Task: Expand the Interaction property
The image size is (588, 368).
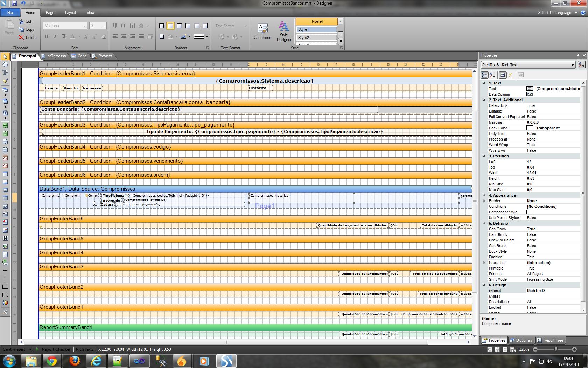Action: click(484, 263)
